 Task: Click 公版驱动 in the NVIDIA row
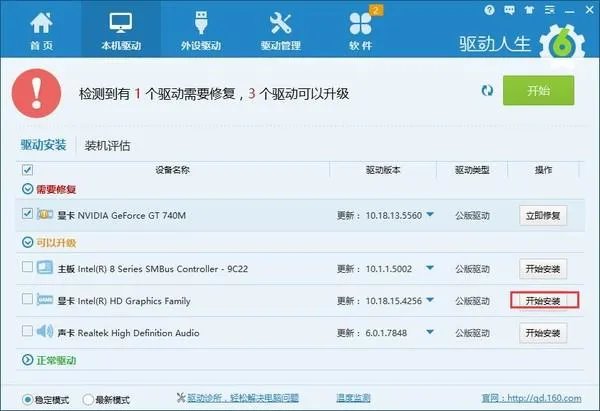click(472, 216)
